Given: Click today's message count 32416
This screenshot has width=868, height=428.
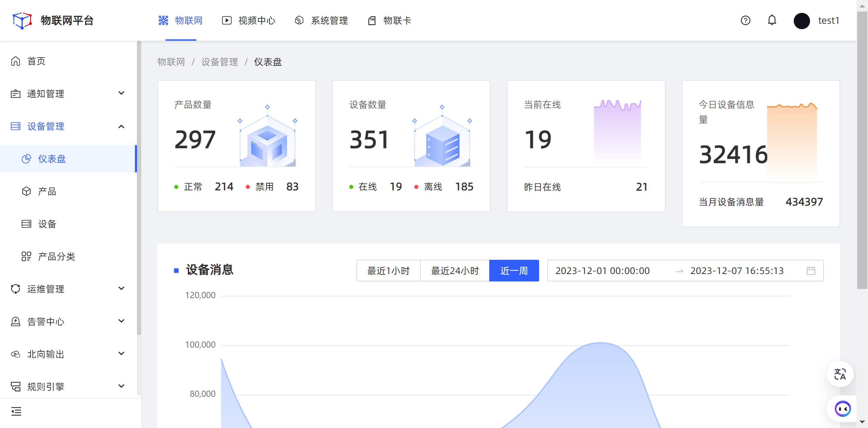Looking at the screenshot, I should [x=733, y=155].
